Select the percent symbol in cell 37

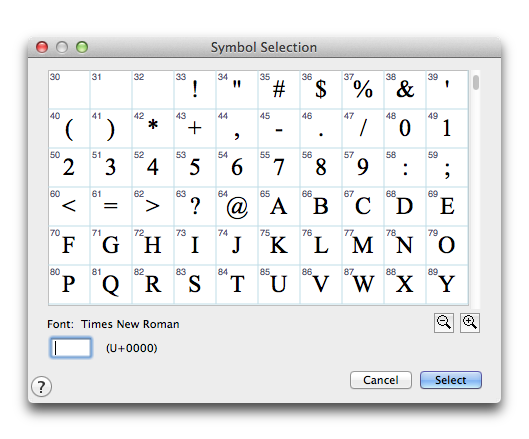point(363,89)
